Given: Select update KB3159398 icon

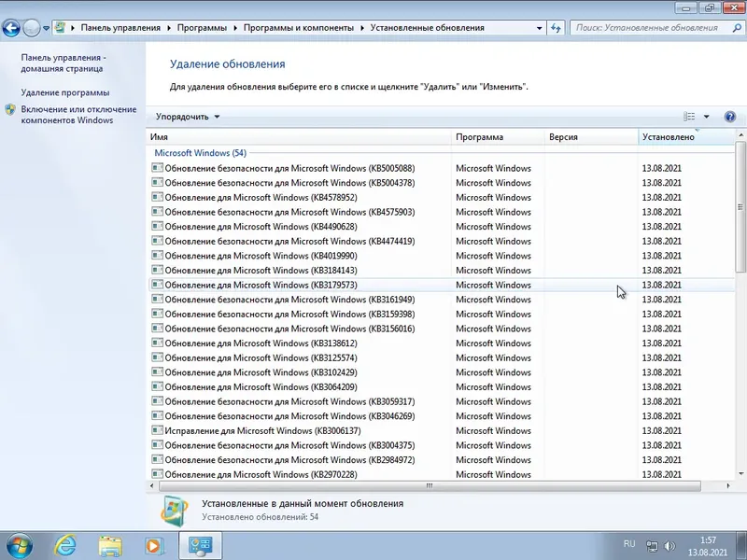Looking at the screenshot, I should 157,314.
